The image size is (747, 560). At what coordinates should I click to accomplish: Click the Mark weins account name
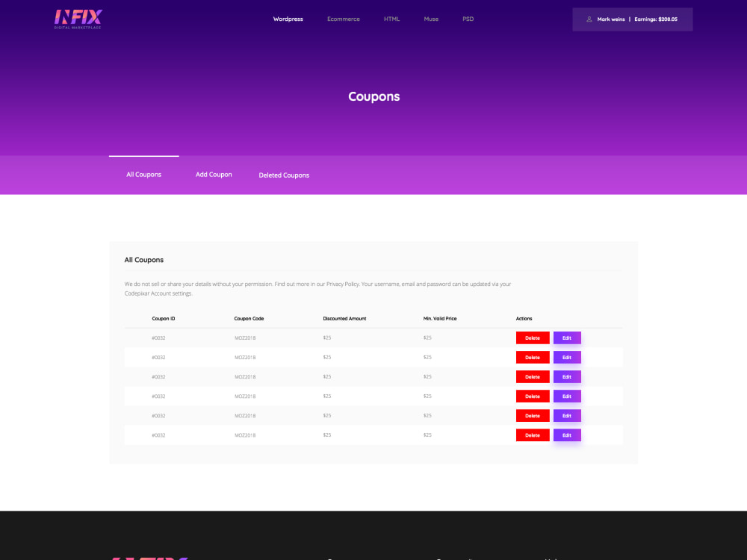(611, 19)
